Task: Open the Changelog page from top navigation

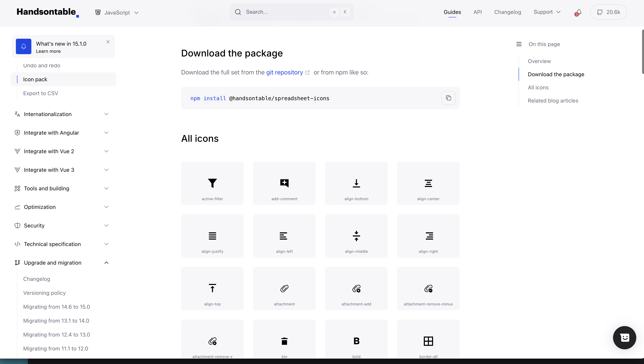Action: pos(507,12)
